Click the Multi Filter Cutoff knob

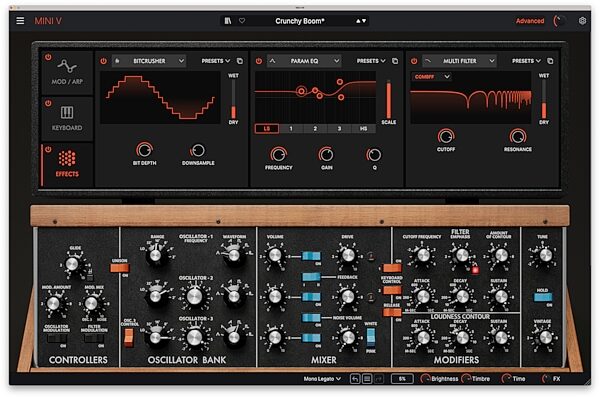(446, 136)
